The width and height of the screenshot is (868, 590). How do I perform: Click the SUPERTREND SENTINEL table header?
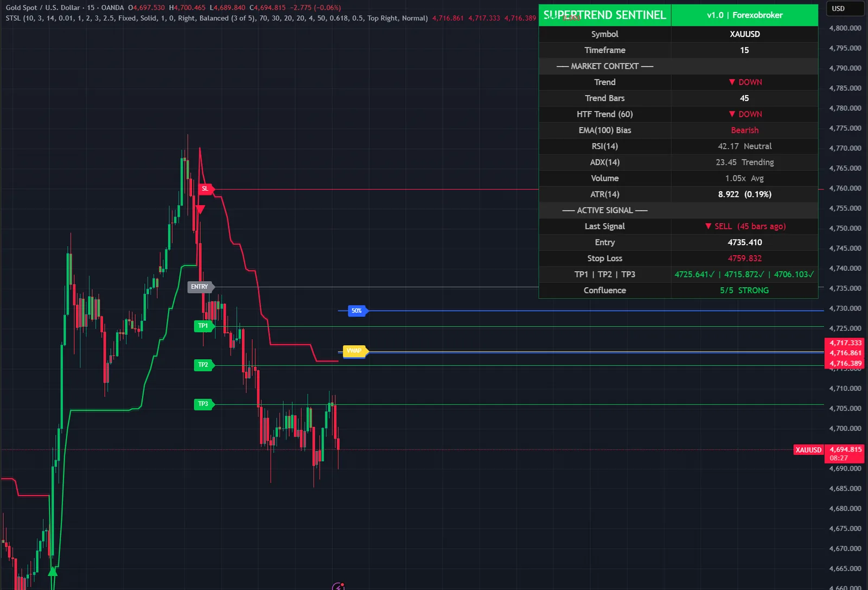click(x=605, y=15)
